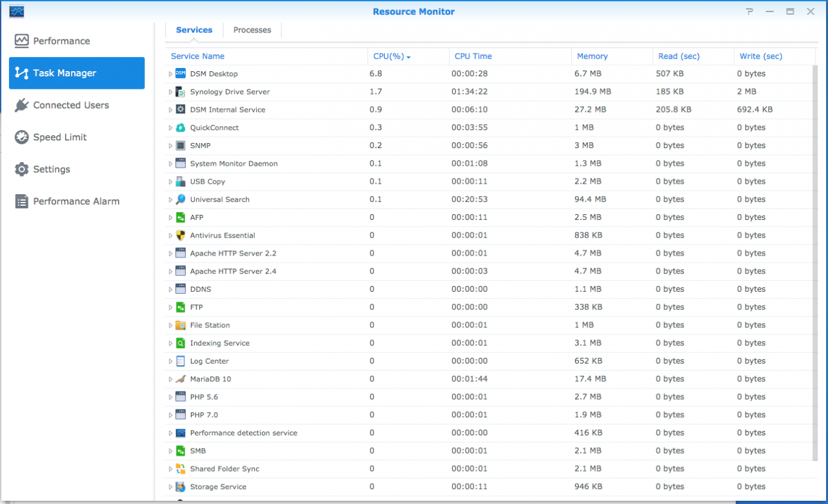Viewport: 828px width, 504px height.
Task: Click the Universal Search magnifier icon
Action: [x=180, y=199]
